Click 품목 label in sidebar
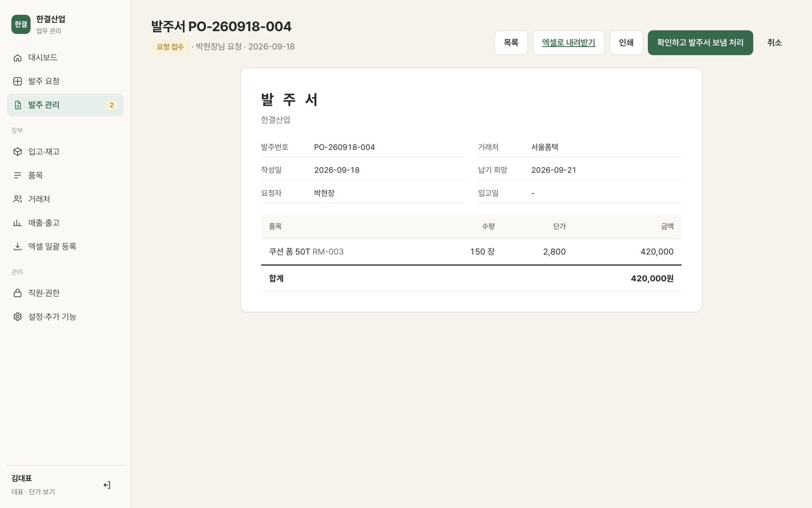The width and height of the screenshot is (812, 508). coord(36,175)
